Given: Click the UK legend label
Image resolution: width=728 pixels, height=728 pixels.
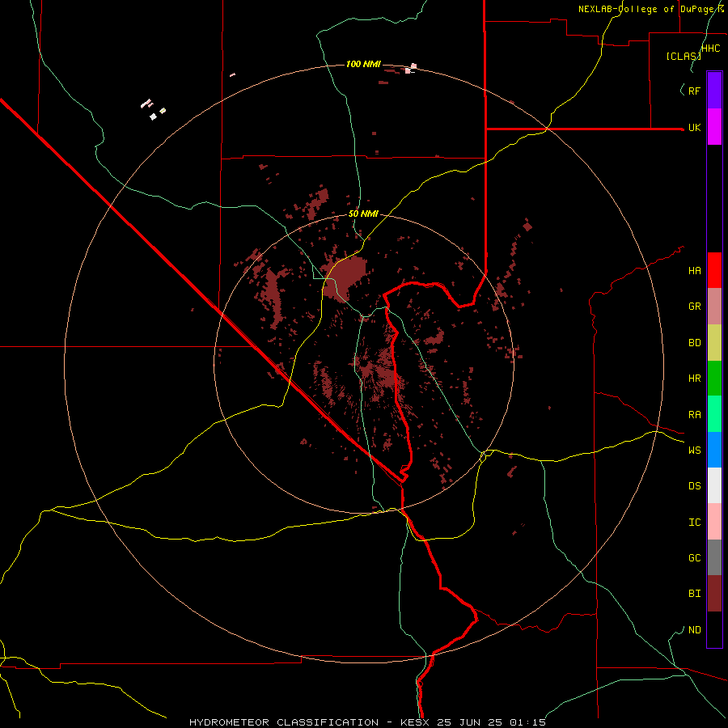Looking at the screenshot, I should [x=695, y=127].
